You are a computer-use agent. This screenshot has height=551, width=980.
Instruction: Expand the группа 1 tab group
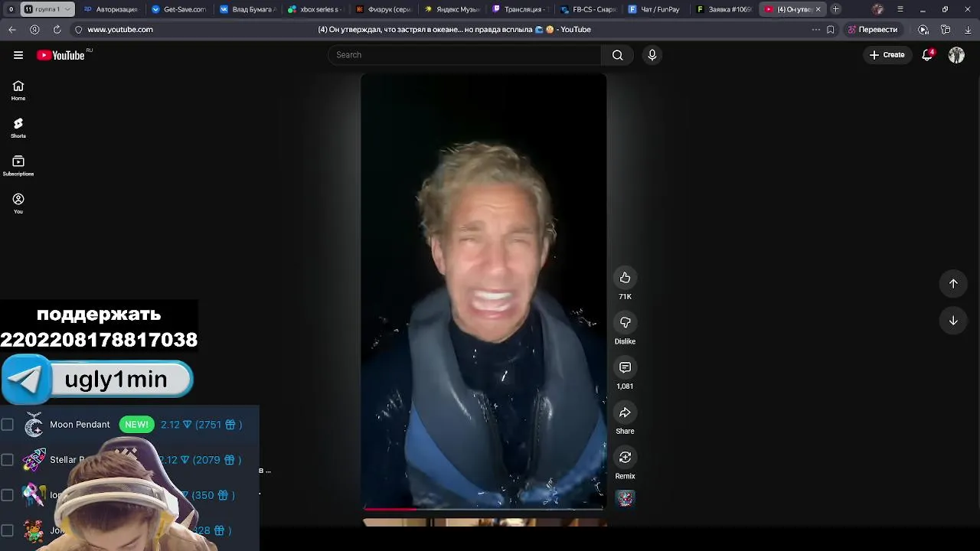pos(47,9)
